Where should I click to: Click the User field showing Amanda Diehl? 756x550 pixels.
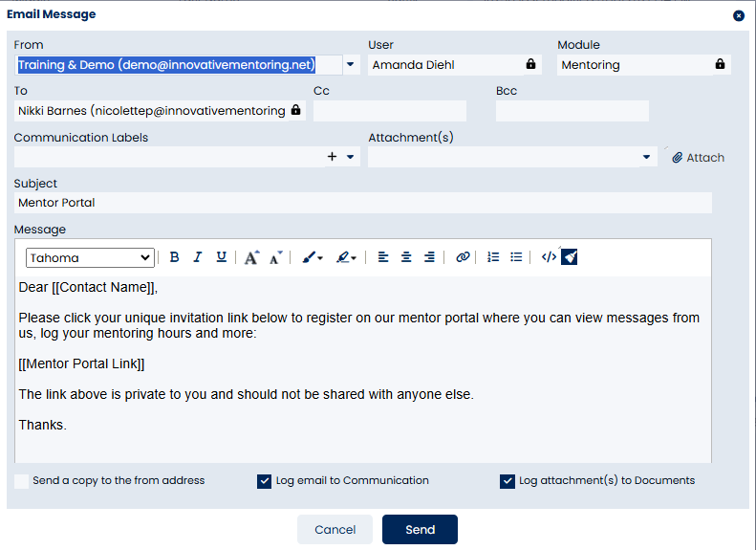pyautogui.click(x=455, y=65)
